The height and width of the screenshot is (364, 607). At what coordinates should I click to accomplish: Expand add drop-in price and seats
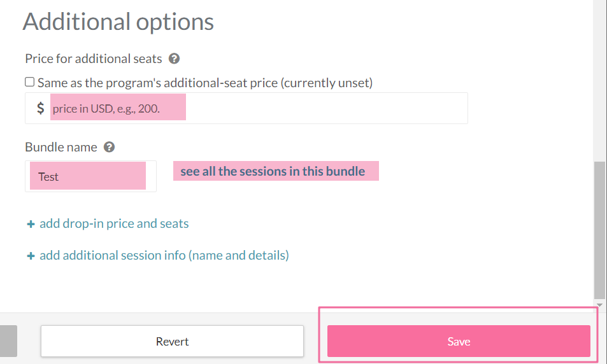[114, 223]
